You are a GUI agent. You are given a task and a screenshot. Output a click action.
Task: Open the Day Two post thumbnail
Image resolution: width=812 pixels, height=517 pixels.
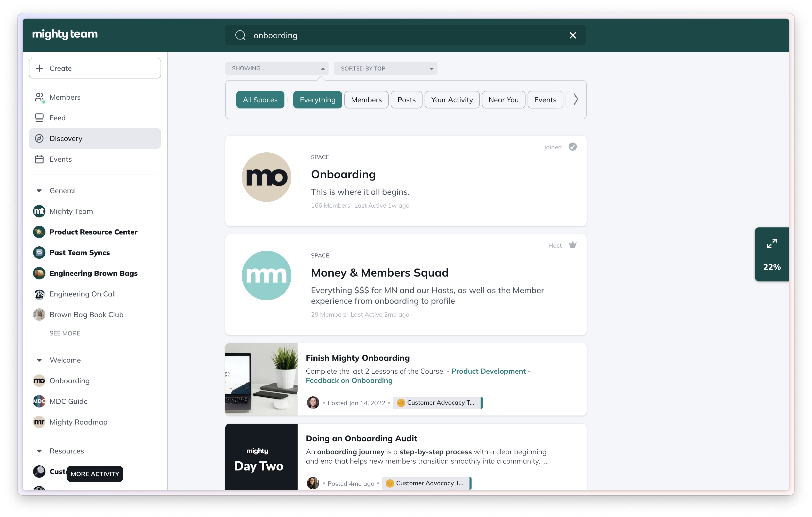261,457
